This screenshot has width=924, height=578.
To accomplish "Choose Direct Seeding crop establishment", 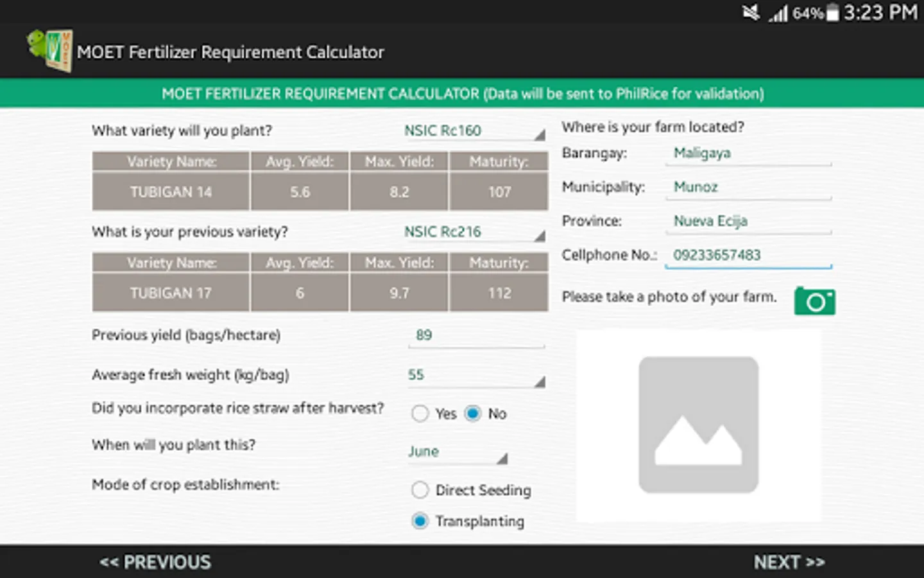I will [x=420, y=490].
